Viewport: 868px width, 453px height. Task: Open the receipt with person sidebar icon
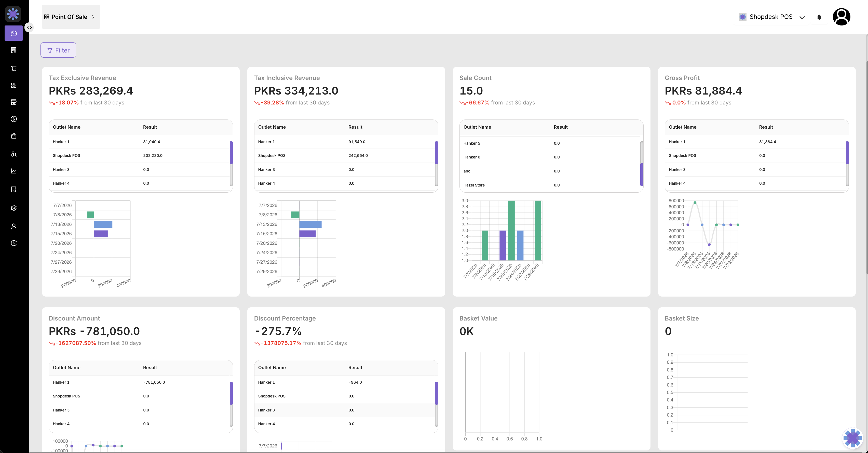(x=14, y=50)
